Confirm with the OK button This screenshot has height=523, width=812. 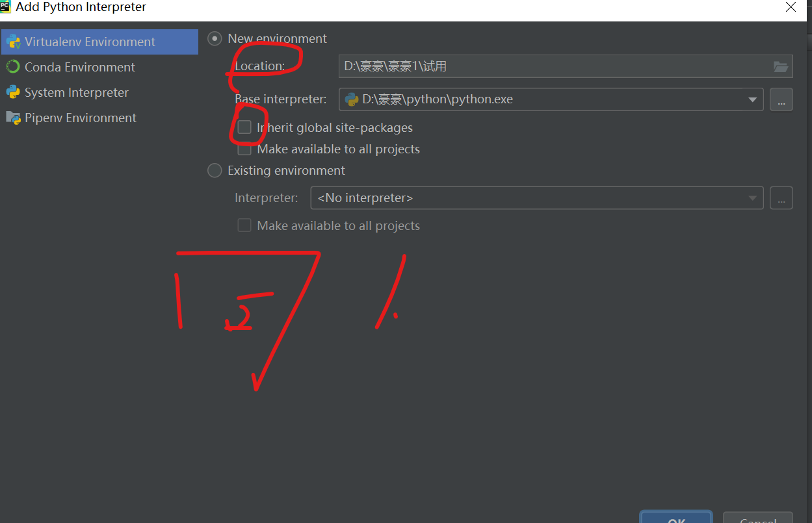(676, 518)
